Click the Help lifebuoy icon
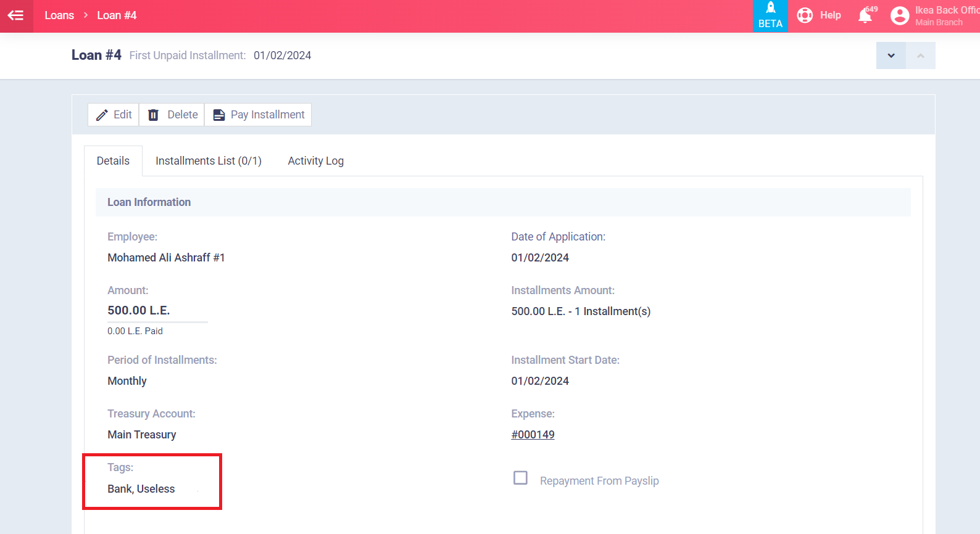980x534 pixels. (805, 15)
